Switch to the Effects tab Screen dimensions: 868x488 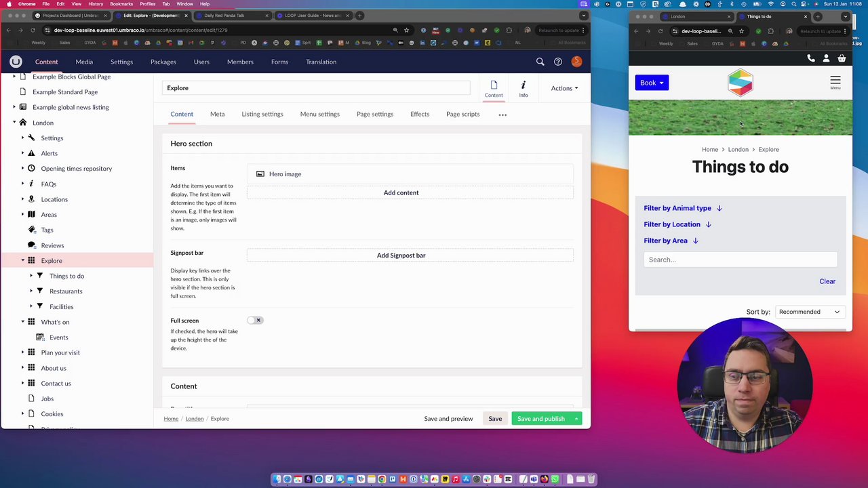420,114
